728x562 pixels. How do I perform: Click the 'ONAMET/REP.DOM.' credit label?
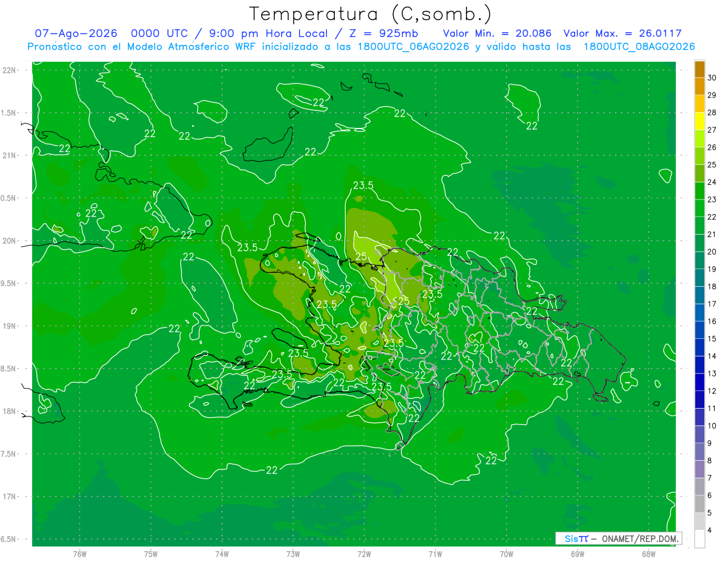click(x=641, y=538)
